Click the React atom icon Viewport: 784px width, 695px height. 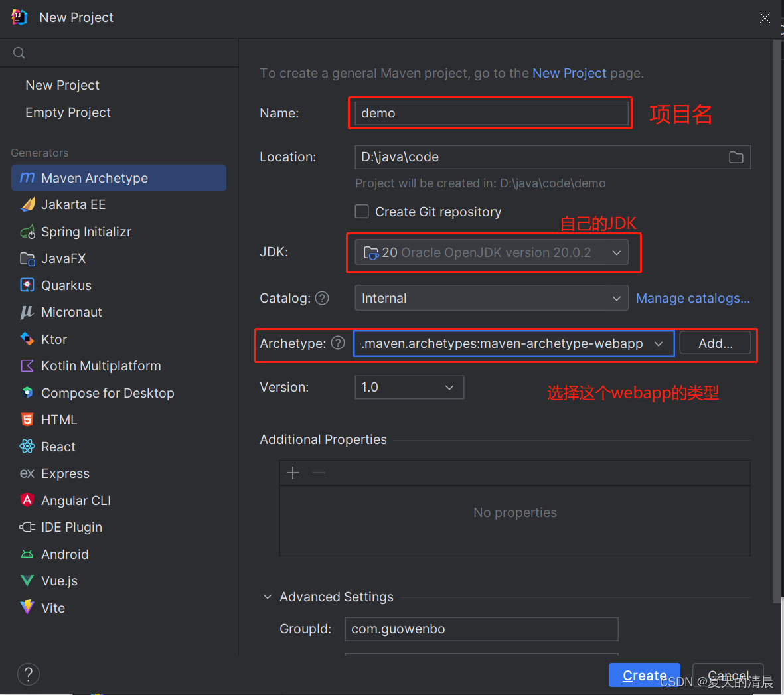tap(27, 447)
